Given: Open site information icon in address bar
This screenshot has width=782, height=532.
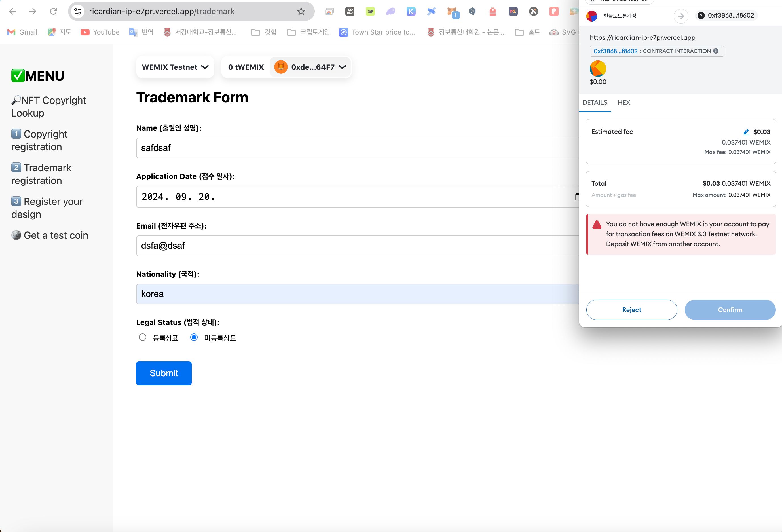Looking at the screenshot, I should tap(78, 11).
